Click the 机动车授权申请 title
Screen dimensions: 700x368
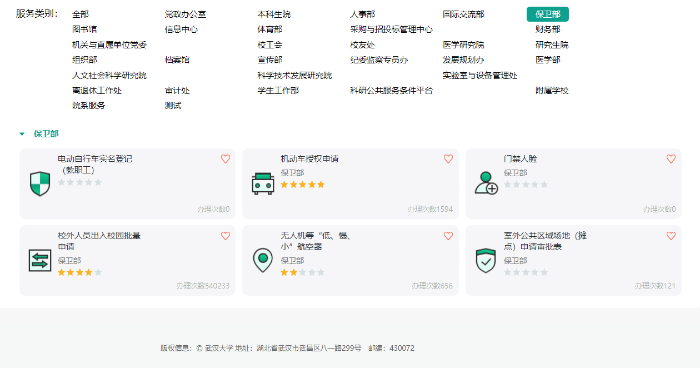309,159
